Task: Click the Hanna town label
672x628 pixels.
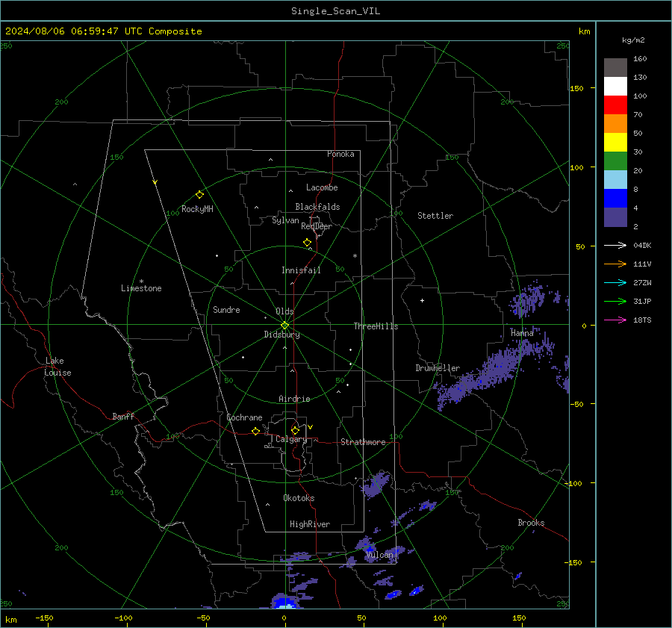Action: [522, 332]
